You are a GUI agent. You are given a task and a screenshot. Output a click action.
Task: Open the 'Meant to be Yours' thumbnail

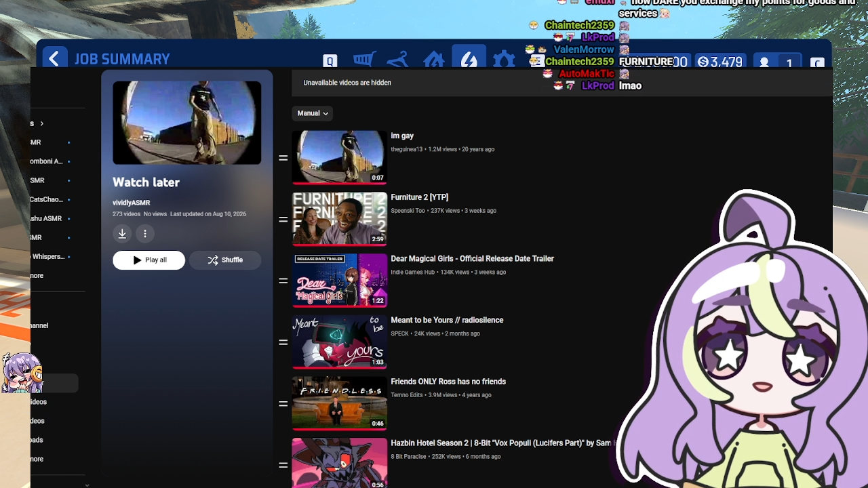[340, 342]
